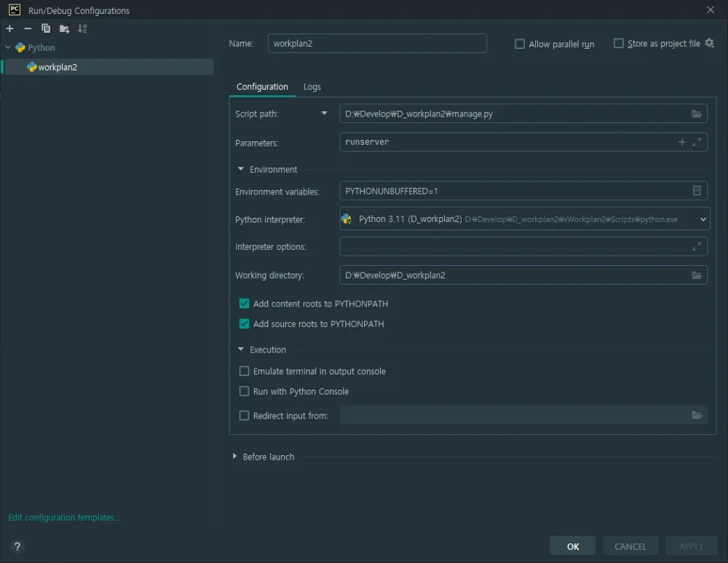The image size is (728, 563).
Task: Browse for the working directory folder
Action: point(696,275)
